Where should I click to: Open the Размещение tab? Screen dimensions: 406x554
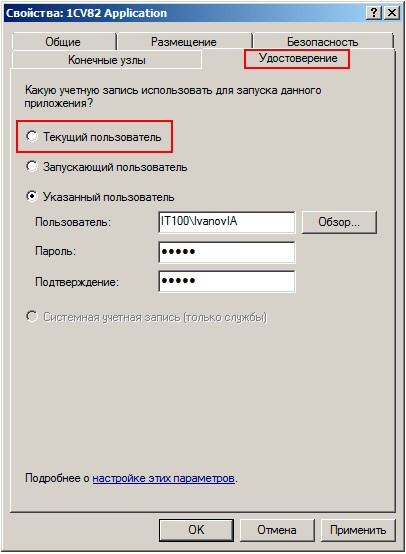[x=184, y=42]
